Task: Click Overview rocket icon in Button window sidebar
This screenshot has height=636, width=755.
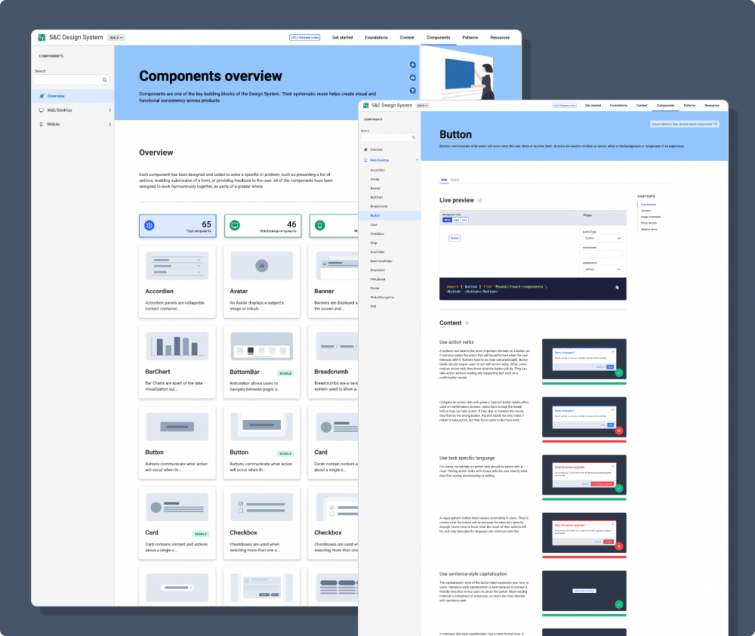Action: point(365,150)
